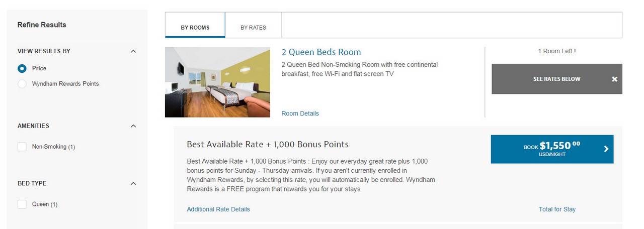Collapse the Amenities filter section
The image size is (644, 229).
[x=133, y=126]
